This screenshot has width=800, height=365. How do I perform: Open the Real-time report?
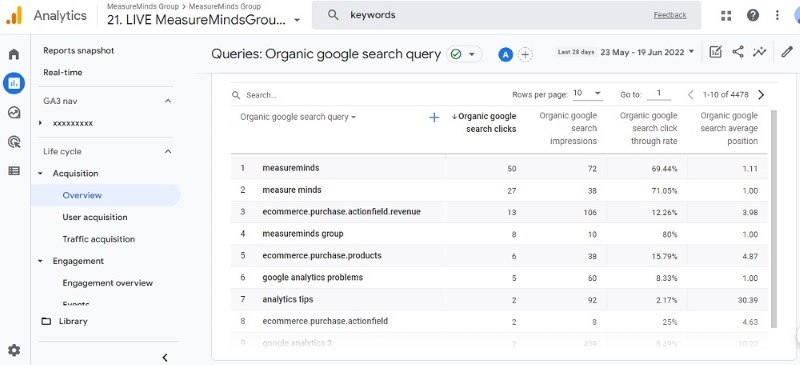tap(63, 72)
